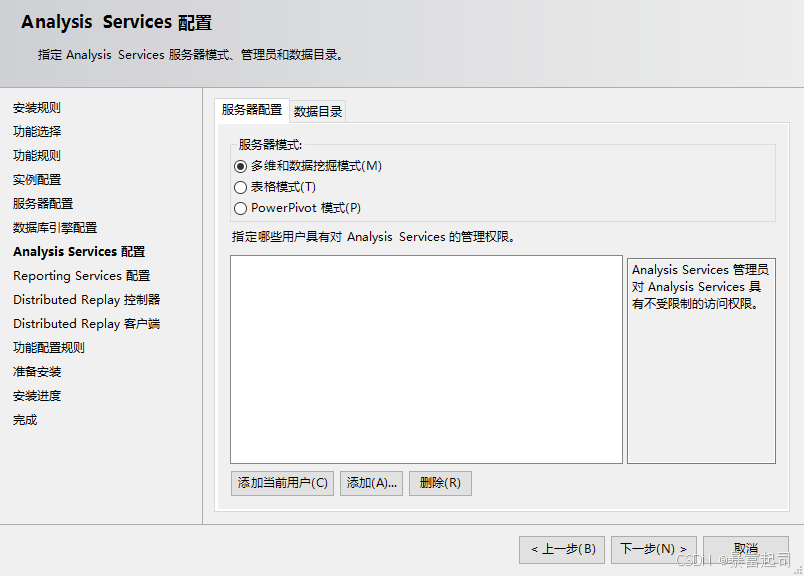Select Distributed Replay 客户端 step

pos(86,324)
